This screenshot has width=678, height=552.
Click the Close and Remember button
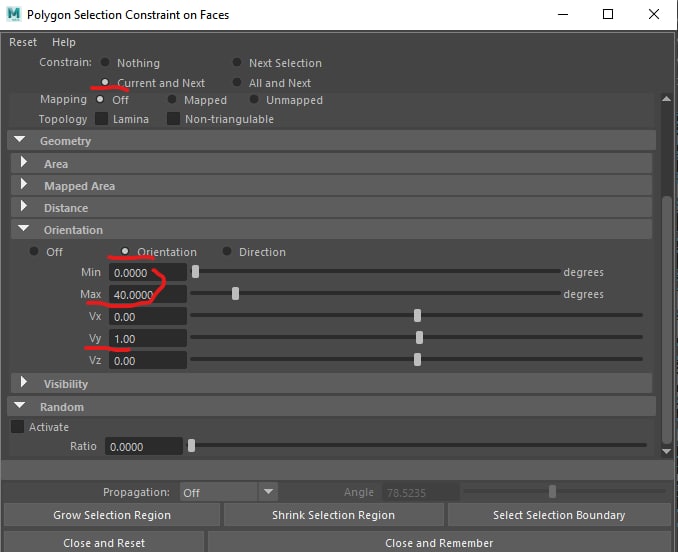click(439, 542)
